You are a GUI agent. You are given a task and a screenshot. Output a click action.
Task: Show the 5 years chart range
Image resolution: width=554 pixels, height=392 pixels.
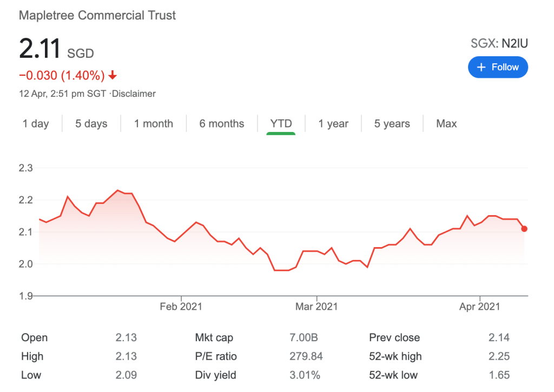tap(392, 124)
